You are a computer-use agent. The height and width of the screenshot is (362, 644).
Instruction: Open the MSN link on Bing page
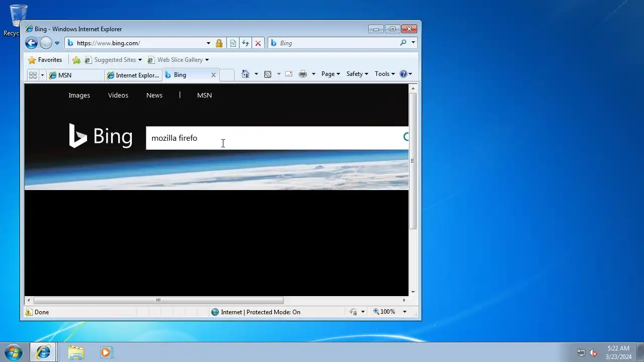pyautogui.click(x=204, y=95)
